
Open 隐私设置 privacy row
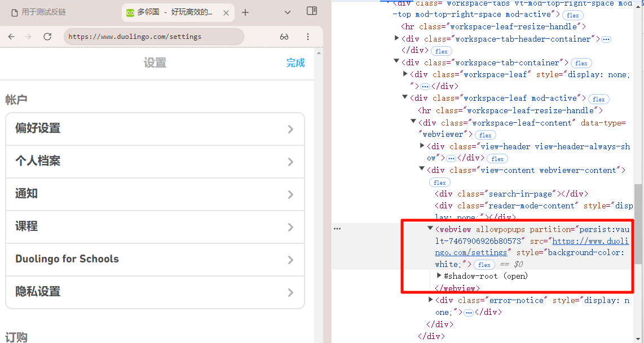(155, 292)
